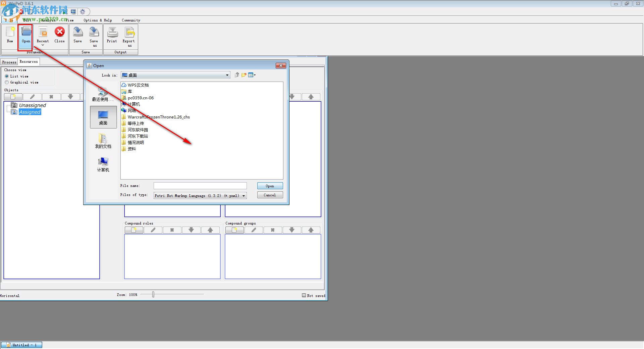This screenshot has width=644, height=349.
Task: Click the Open button in dialog
Action: coord(270,186)
